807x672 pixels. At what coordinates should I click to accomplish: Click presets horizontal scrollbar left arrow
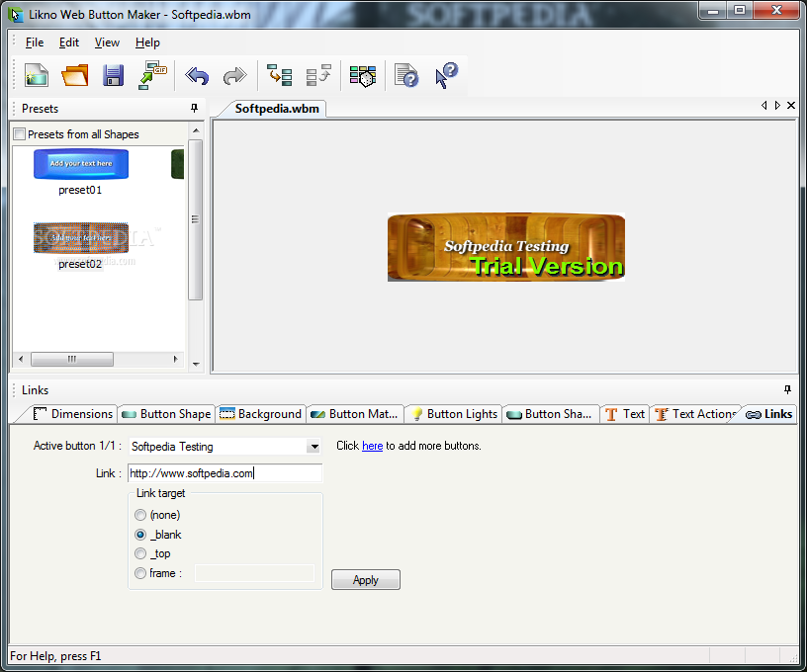(x=21, y=359)
